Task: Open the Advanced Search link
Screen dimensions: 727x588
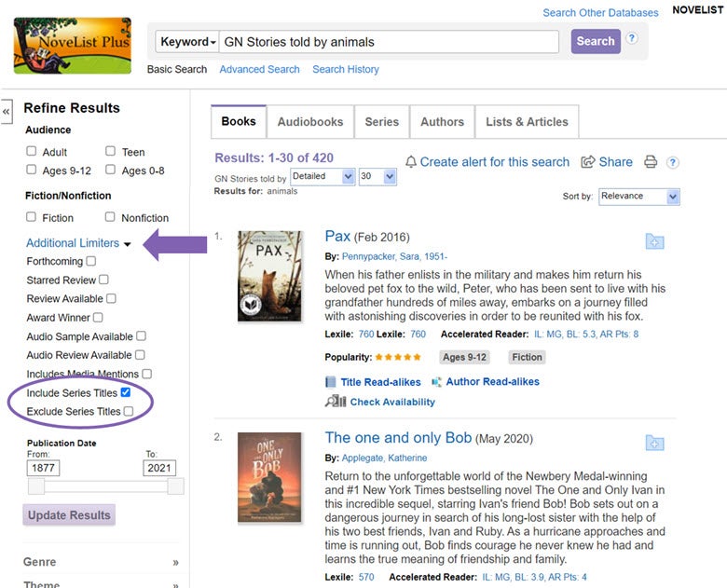Action: [x=261, y=70]
